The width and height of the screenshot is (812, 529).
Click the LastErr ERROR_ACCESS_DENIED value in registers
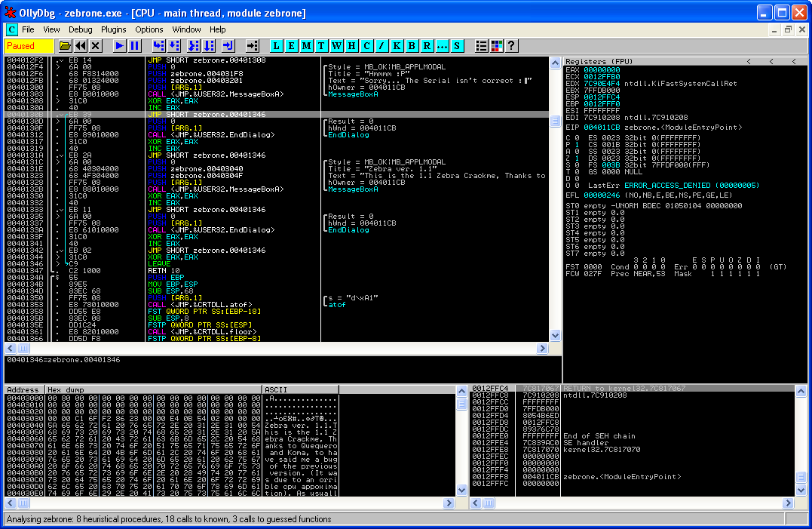coord(691,186)
